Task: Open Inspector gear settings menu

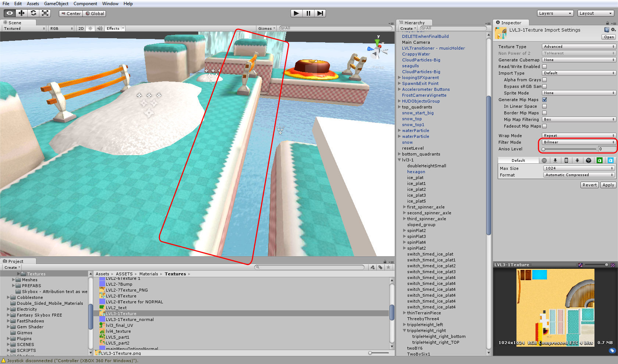Action: tap(613, 30)
